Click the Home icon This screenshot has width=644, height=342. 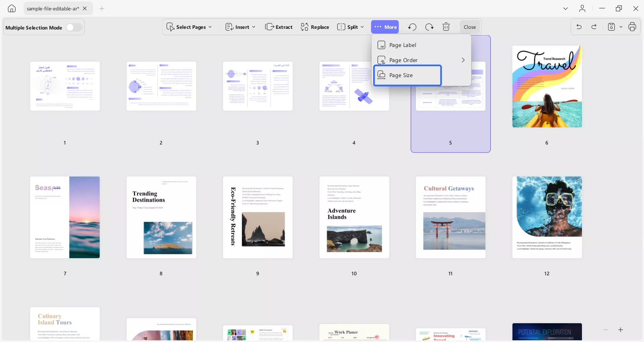12,8
